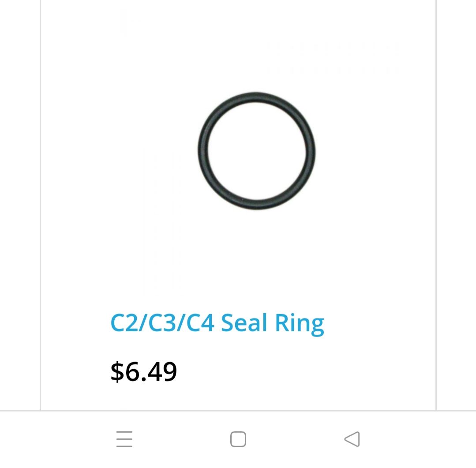Select the seal ring photo

click(x=256, y=151)
